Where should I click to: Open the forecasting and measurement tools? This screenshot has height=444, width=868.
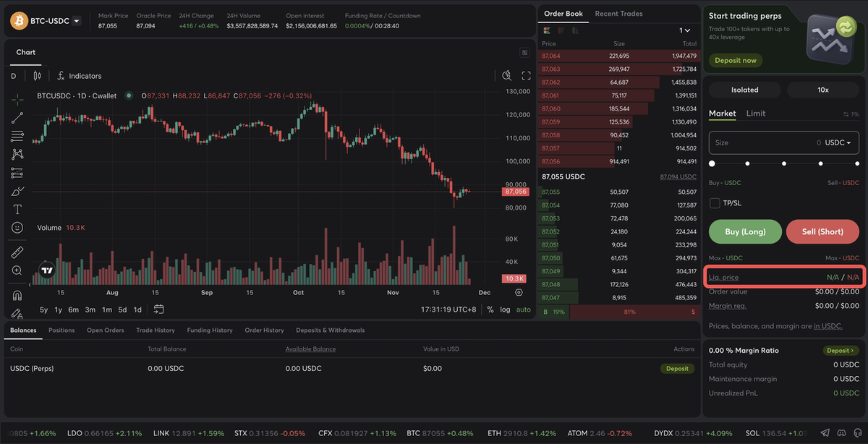(x=17, y=173)
